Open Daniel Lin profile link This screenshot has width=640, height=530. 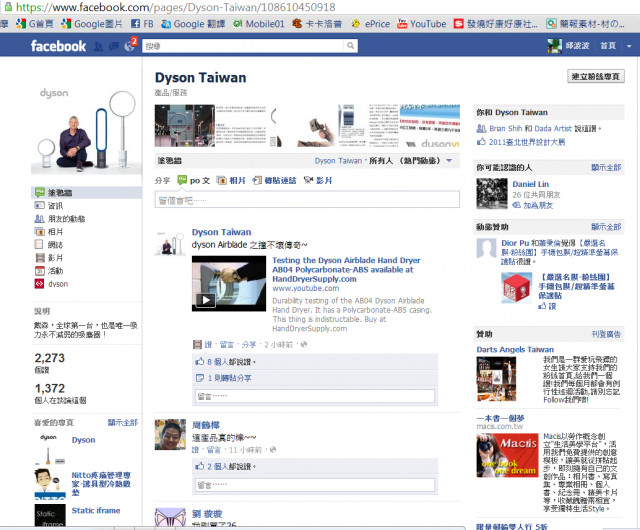531,184
